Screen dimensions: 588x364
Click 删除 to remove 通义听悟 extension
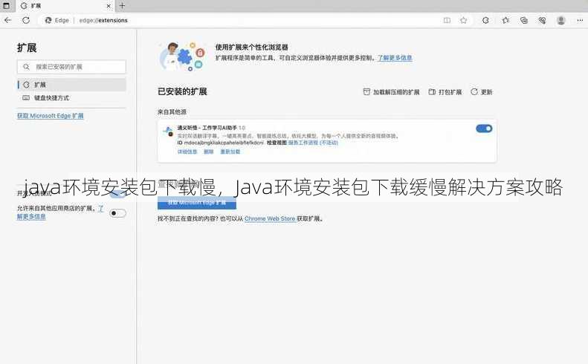pos(208,152)
